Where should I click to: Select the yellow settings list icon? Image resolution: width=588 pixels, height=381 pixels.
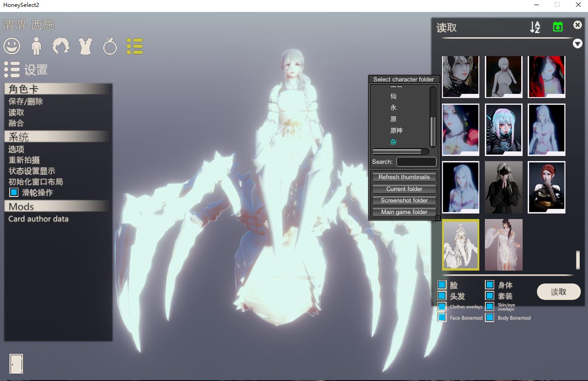(135, 46)
